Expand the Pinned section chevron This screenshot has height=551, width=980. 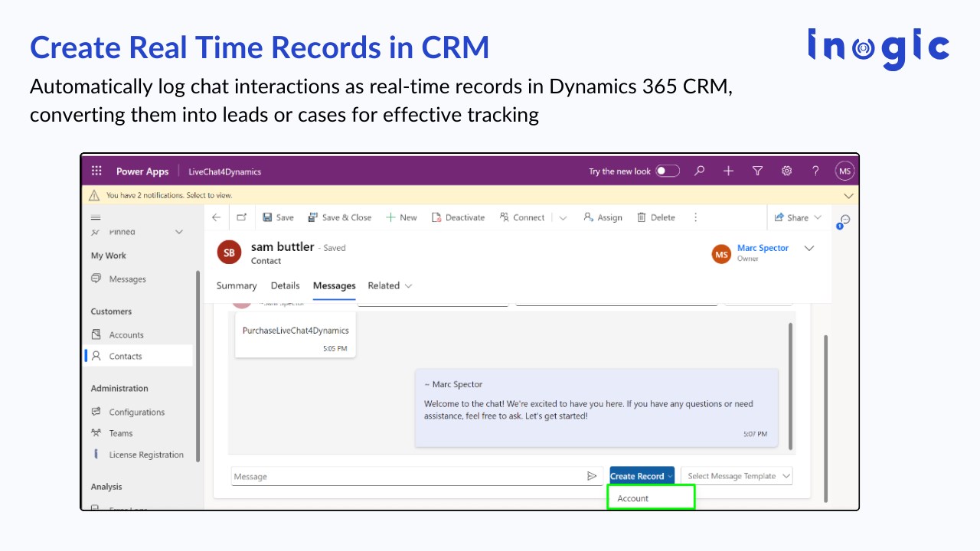coord(179,232)
